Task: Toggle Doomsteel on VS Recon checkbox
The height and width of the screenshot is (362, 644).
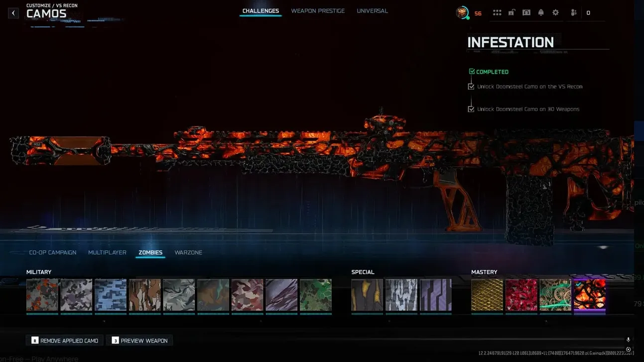Action: pyautogui.click(x=471, y=87)
